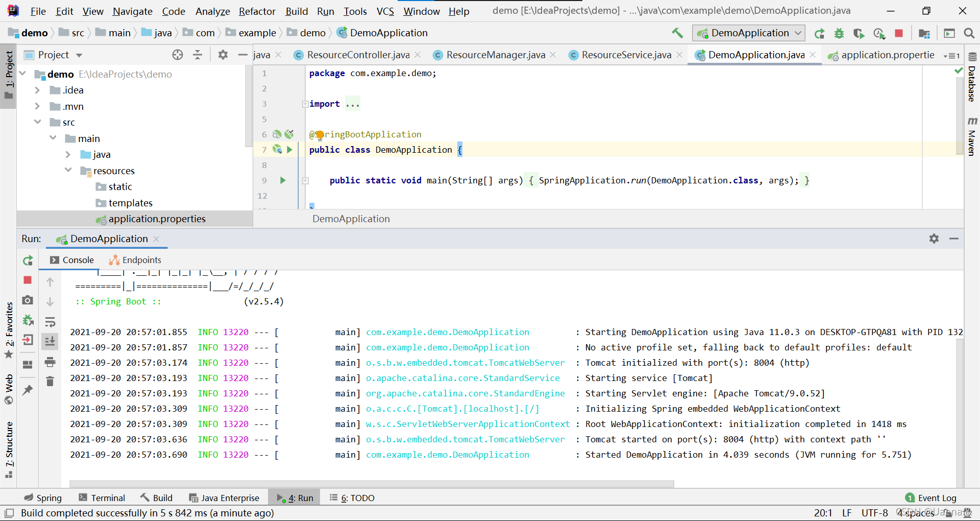Screen dimensions: 980x521
Task: Collapse the src folder
Action: click(37, 122)
